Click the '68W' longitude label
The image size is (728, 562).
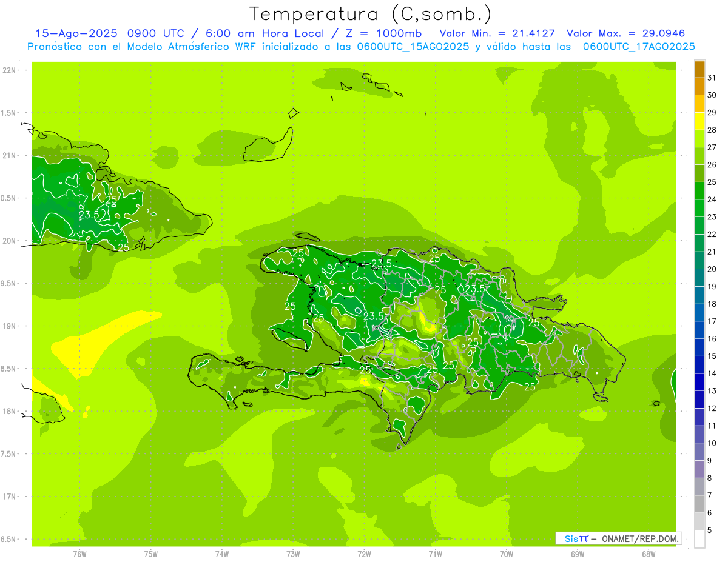[649, 554]
